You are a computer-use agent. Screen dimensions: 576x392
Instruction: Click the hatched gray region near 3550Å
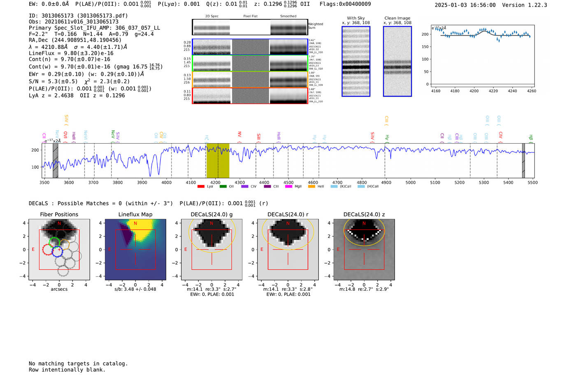[55, 160]
